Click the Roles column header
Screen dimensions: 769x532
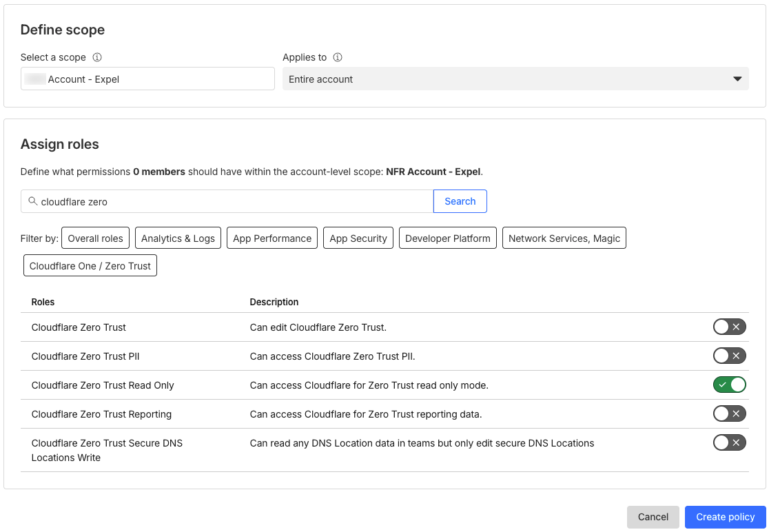(x=43, y=302)
